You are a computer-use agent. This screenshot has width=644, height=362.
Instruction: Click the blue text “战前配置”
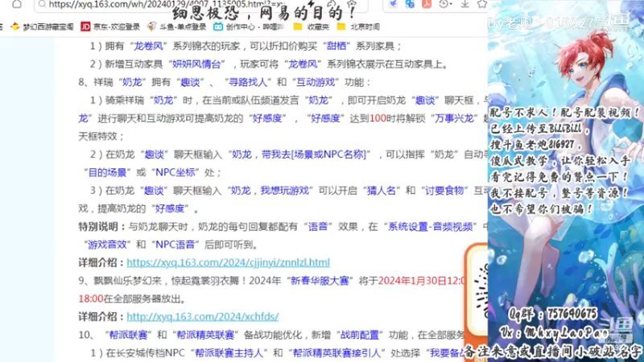click(x=359, y=335)
